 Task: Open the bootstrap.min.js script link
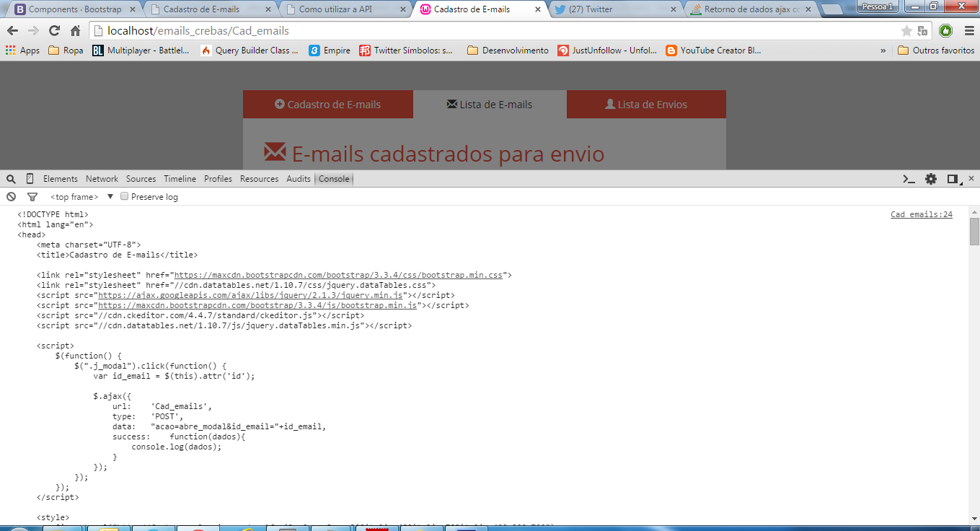[257, 305]
